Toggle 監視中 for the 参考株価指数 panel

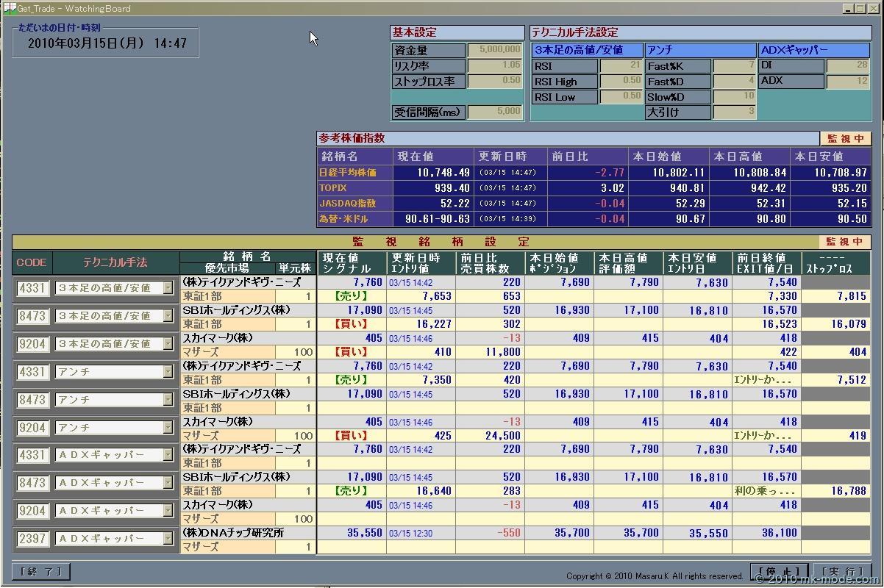coord(845,138)
